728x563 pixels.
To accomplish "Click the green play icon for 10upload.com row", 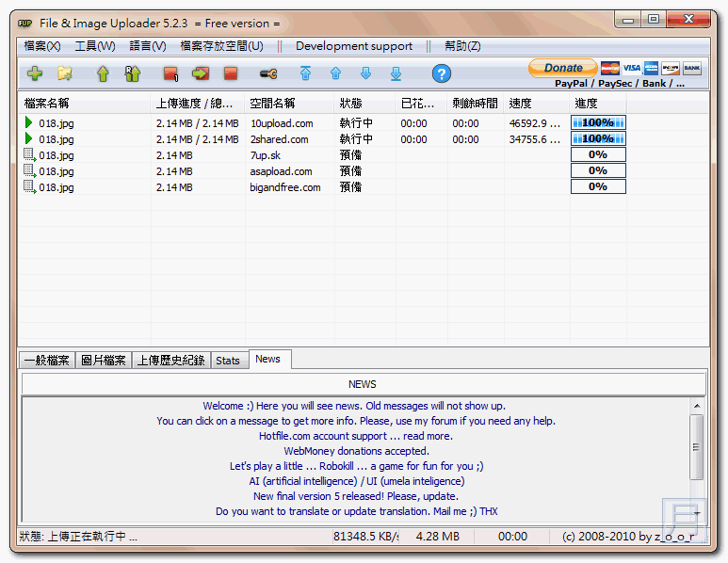I will pyautogui.click(x=29, y=122).
